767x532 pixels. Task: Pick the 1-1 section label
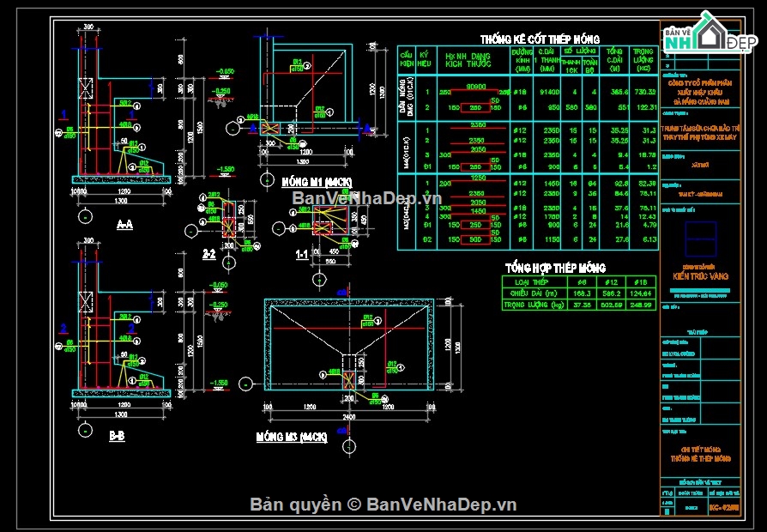[302, 255]
